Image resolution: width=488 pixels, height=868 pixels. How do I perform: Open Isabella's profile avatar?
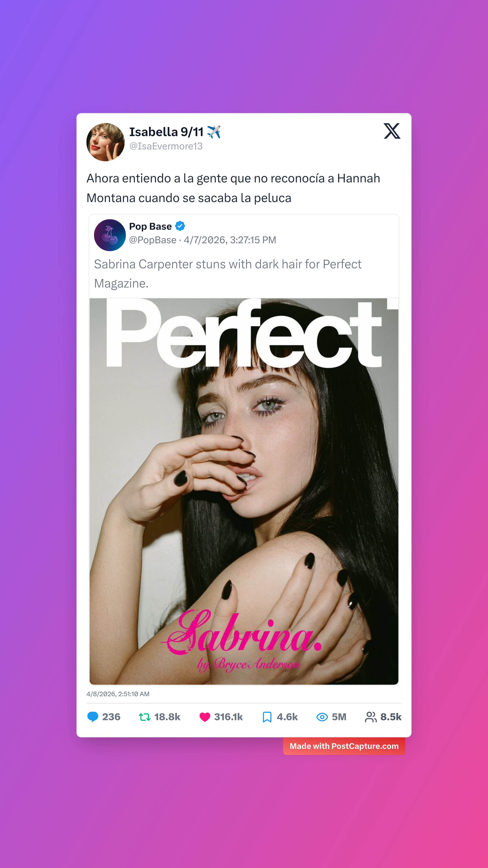[106, 142]
